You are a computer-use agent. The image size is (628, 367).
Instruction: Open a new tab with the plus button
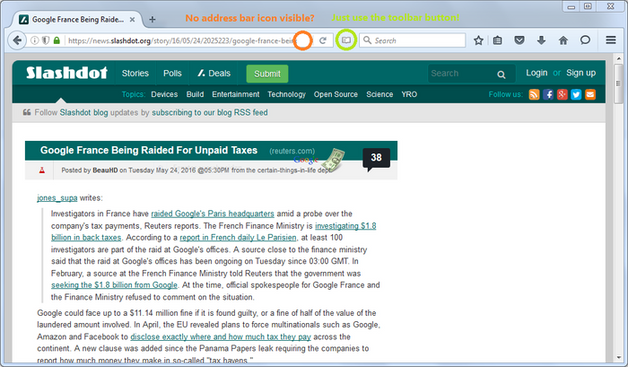click(x=152, y=19)
